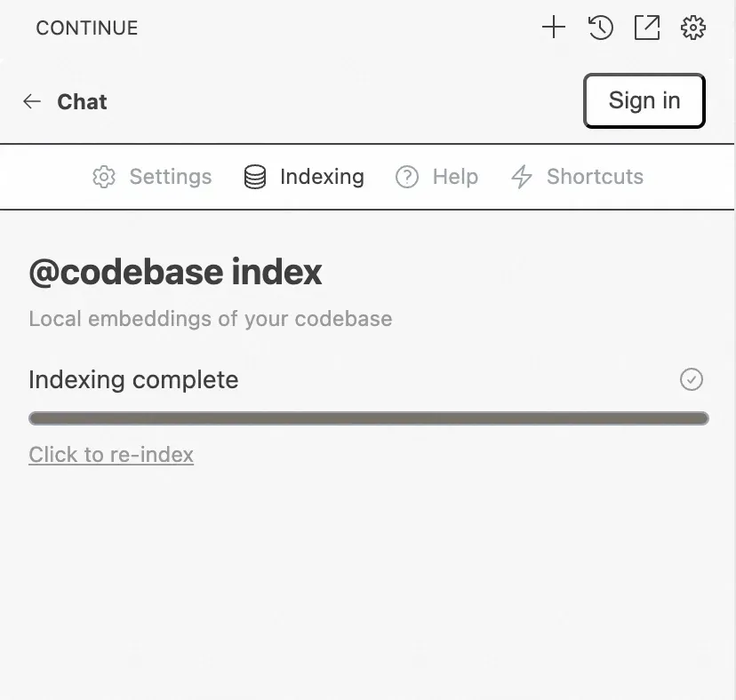Viewport: 736px width, 700px height.
Task: Open session history clock icon
Action: point(601,28)
